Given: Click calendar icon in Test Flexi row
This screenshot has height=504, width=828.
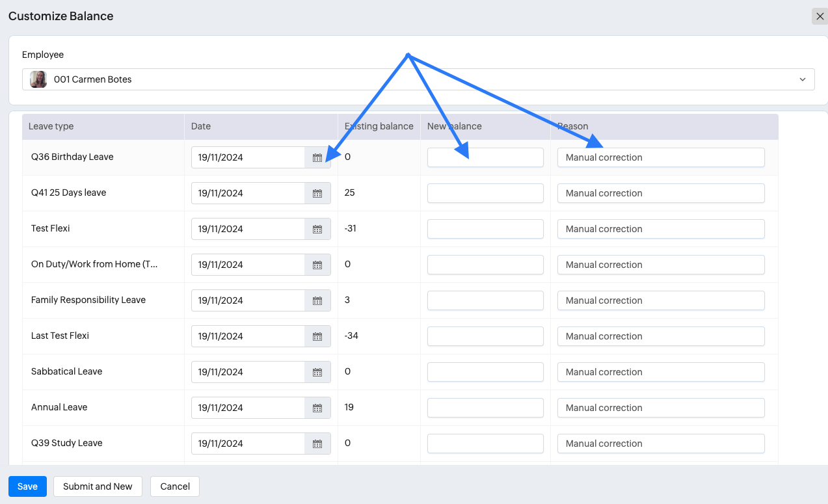Looking at the screenshot, I should [x=317, y=229].
